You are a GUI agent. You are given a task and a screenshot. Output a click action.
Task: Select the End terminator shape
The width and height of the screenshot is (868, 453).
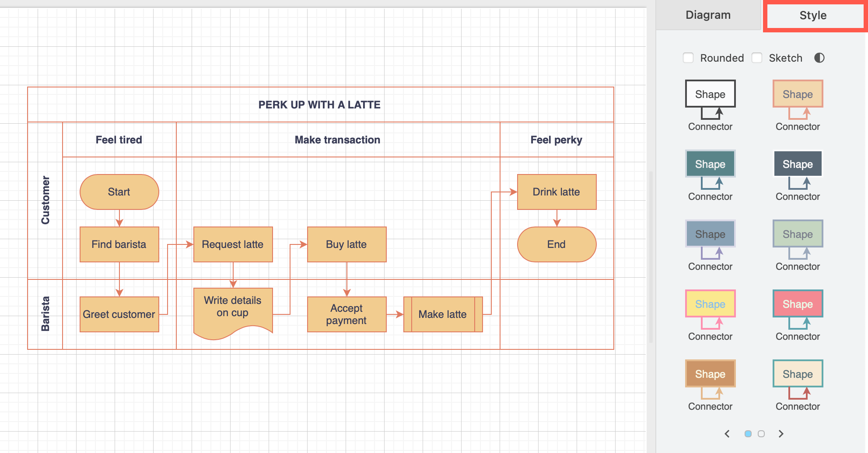tap(556, 244)
